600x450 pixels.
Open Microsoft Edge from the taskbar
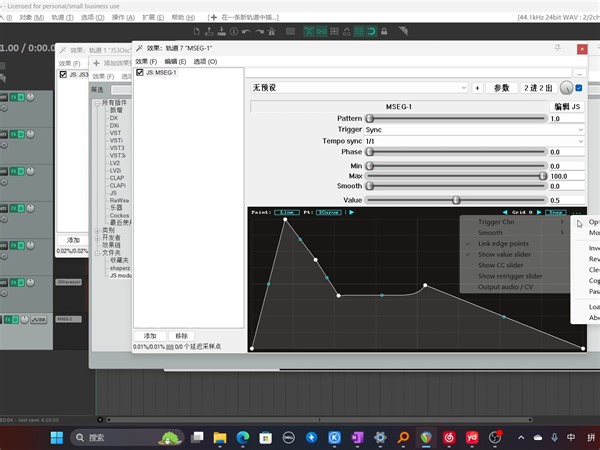(243, 437)
